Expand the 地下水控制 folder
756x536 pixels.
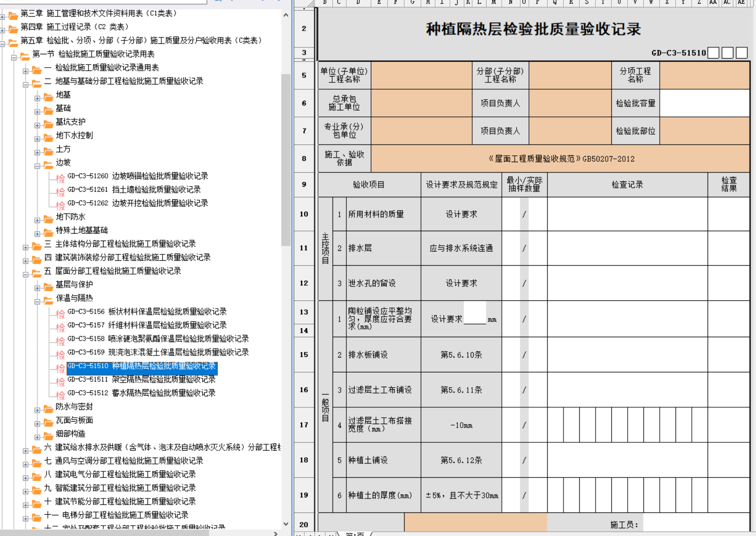(x=38, y=139)
